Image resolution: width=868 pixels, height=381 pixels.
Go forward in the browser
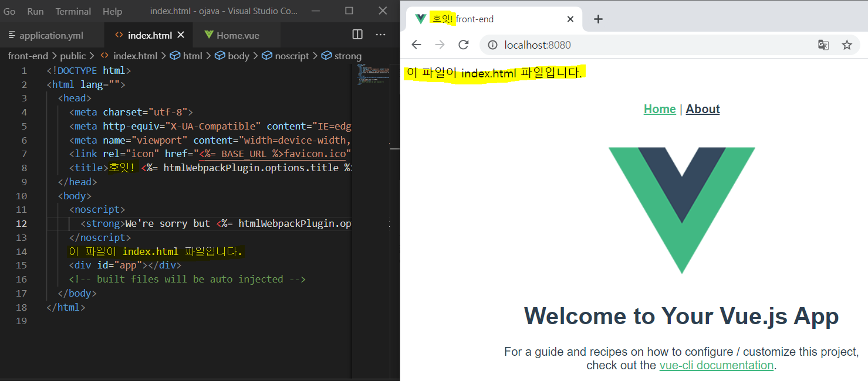[x=440, y=45]
